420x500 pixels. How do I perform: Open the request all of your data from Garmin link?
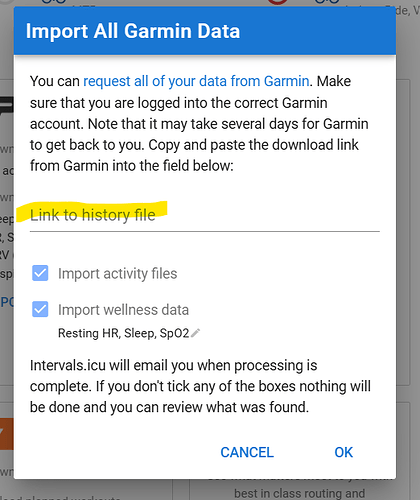coord(196,81)
